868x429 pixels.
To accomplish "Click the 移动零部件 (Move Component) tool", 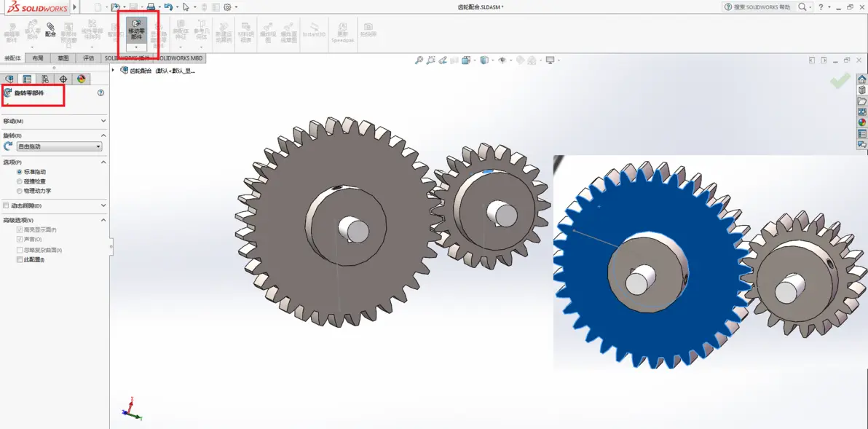I will point(136,31).
